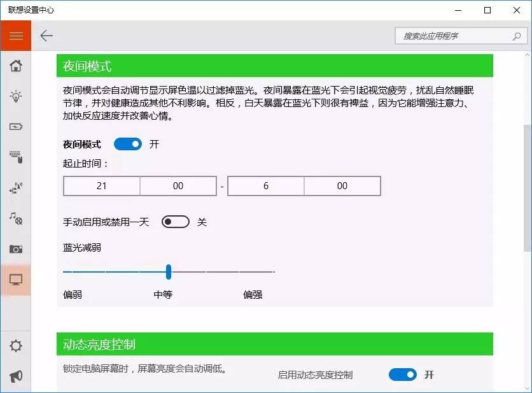Image resolution: width=532 pixels, height=393 pixels.
Task: Click the 夜间模式 green header bar
Action: tap(274, 66)
